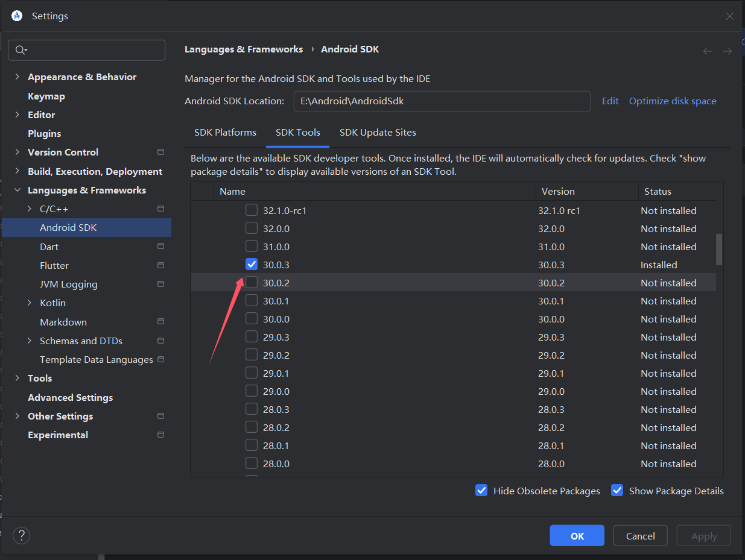Toggle Hide Obsolete Packages checkbox
The width and height of the screenshot is (745, 560).
pyautogui.click(x=481, y=491)
